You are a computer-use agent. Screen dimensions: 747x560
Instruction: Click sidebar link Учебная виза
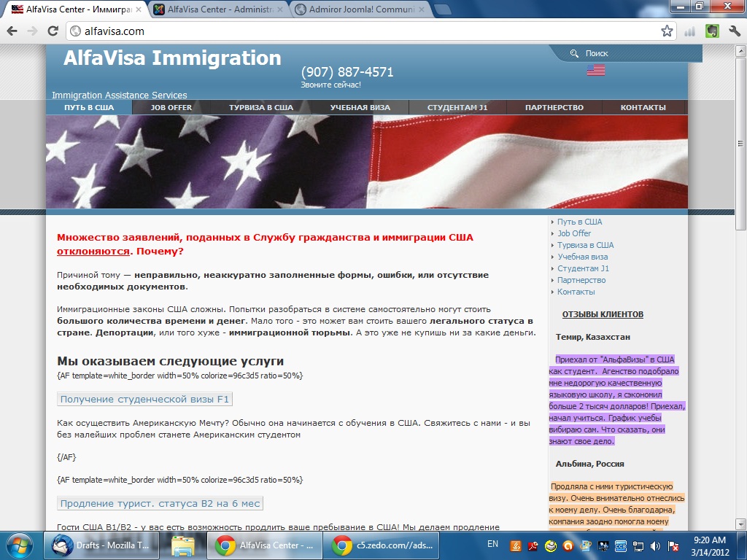pyautogui.click(x=583, y=257)
